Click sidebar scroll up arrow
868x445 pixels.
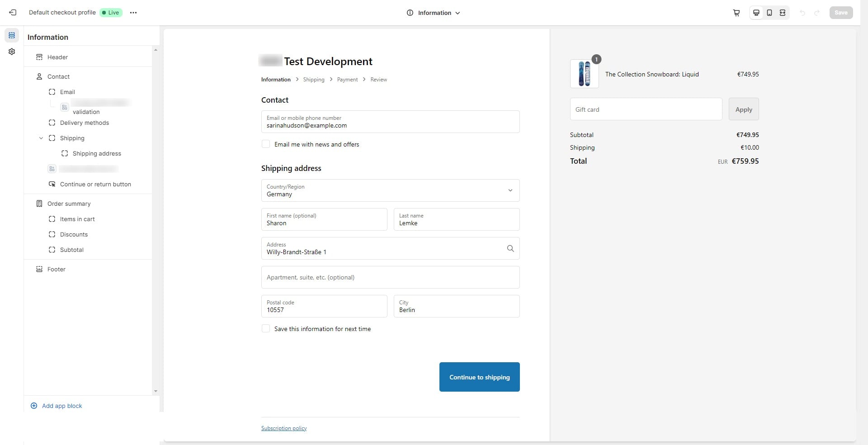tap(156, 50)
